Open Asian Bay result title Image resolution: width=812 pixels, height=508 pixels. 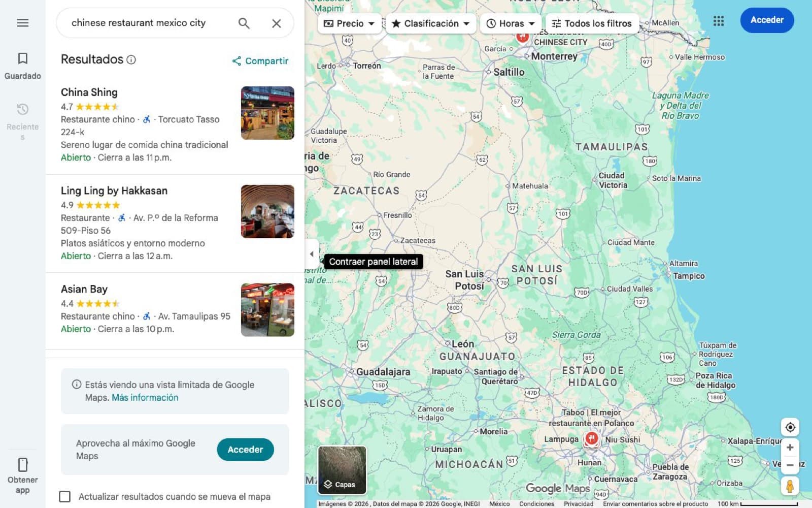tap(84, 289)
